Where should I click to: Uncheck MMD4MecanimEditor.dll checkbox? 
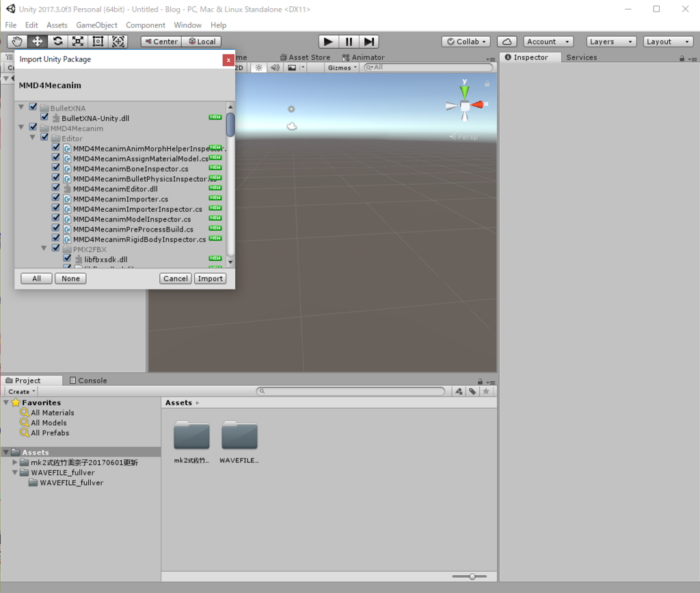point(56,187)
